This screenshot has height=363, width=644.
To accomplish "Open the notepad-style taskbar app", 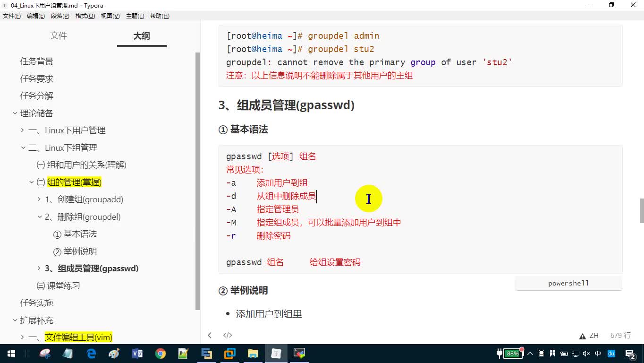I will [x=68, y=354].
